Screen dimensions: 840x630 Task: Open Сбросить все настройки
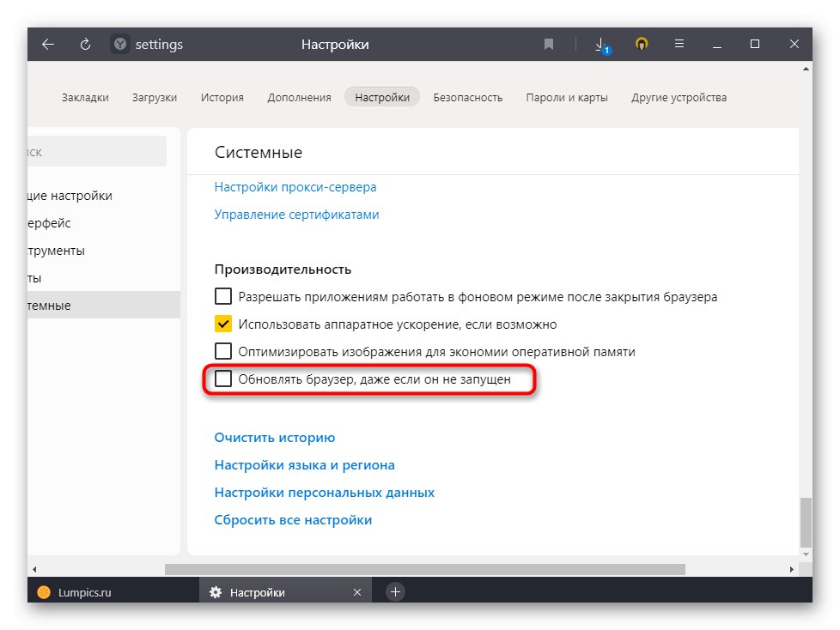coord(292,519)
